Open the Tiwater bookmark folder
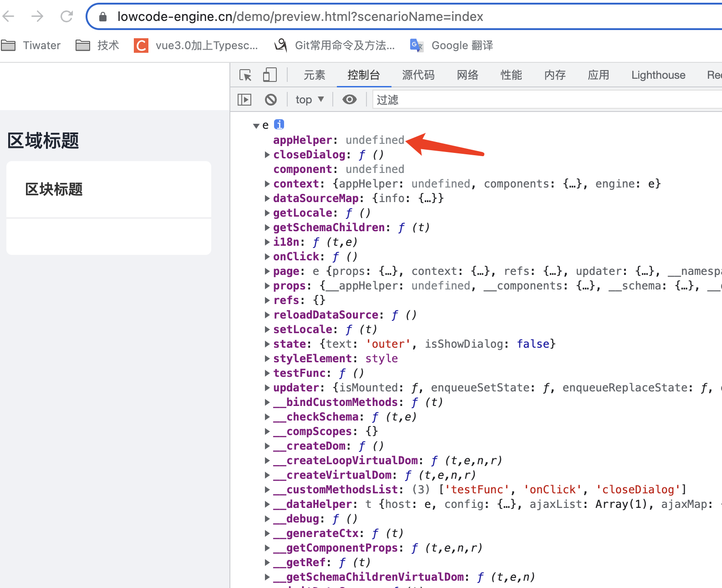 (x=31, y=46)
